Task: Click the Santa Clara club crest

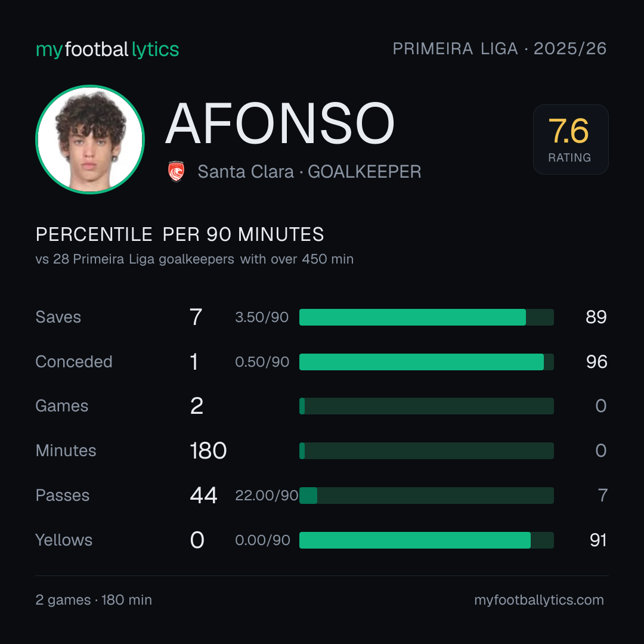Action: coord(176,172)
